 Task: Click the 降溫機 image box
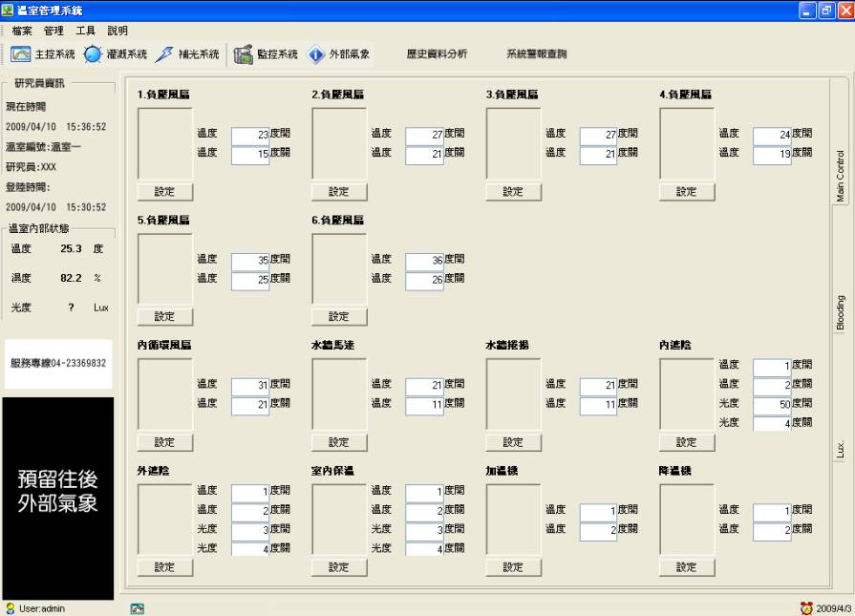[x=687, y=519]
